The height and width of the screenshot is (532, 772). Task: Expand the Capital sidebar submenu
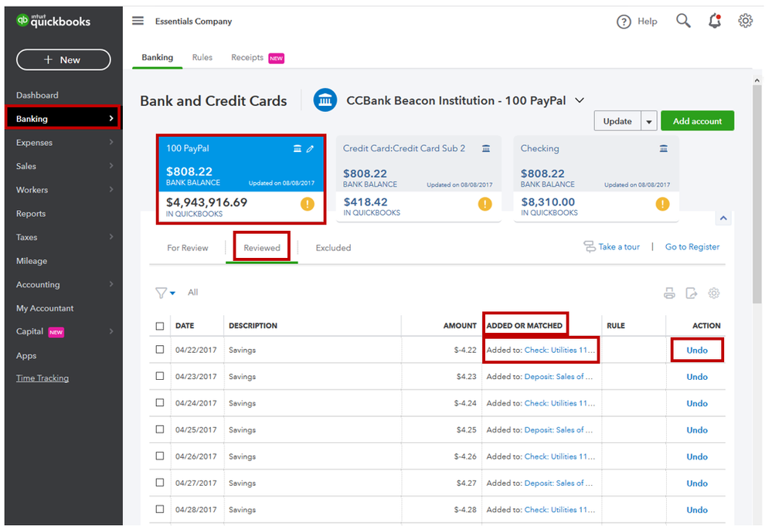pyautogui.click(x=111, y=331)
